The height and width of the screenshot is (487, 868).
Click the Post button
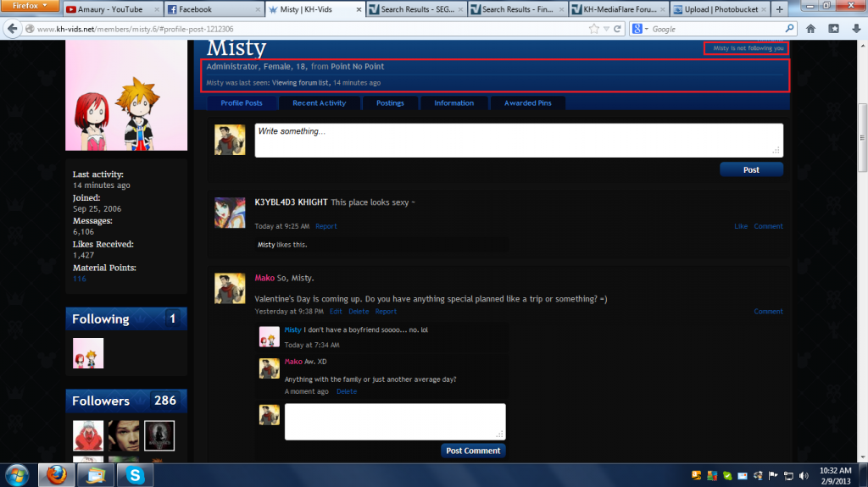[751, 170]
